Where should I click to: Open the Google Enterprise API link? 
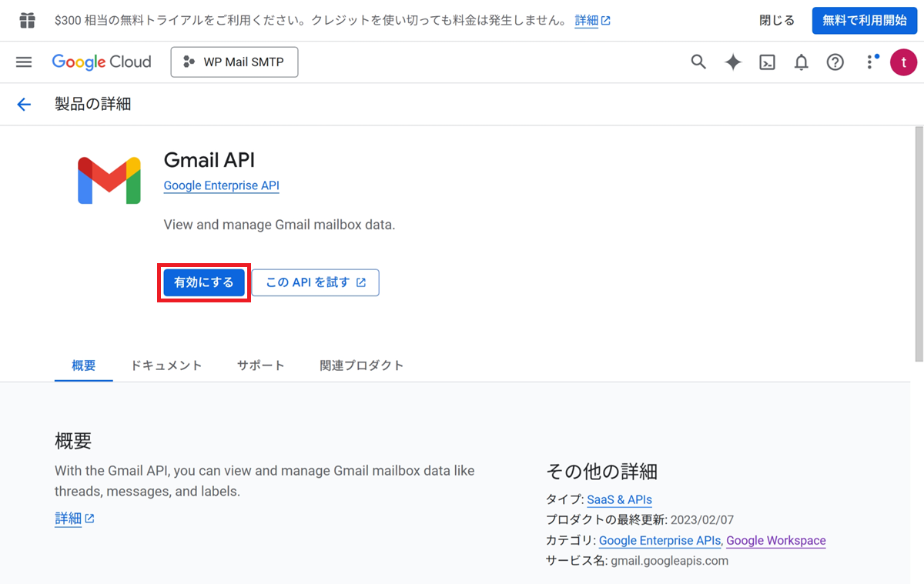221,185
